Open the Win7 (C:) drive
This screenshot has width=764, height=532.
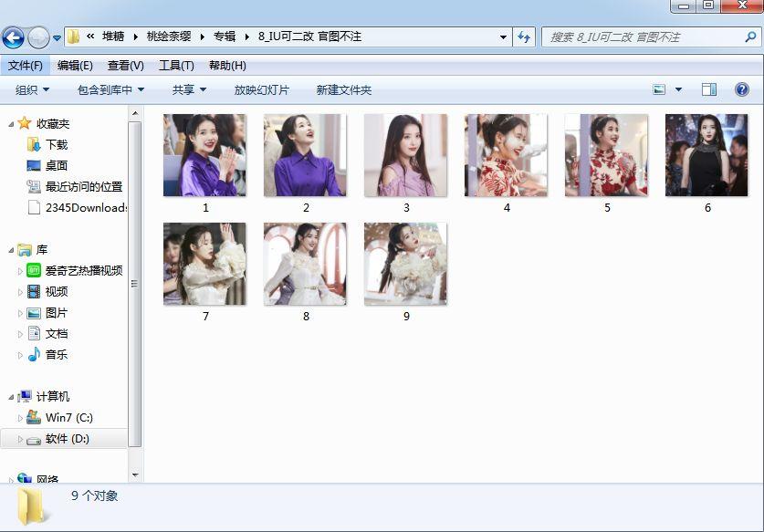[x=69, y=418]
